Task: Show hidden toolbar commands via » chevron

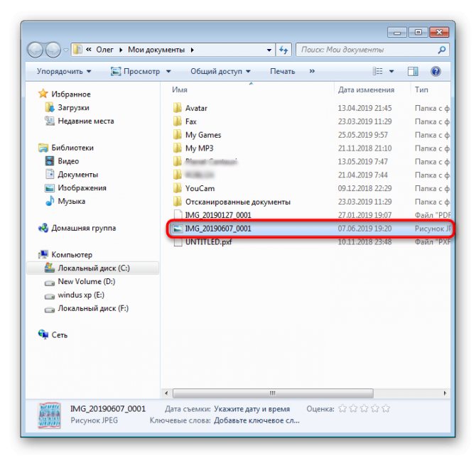Action: click(312, 72)
